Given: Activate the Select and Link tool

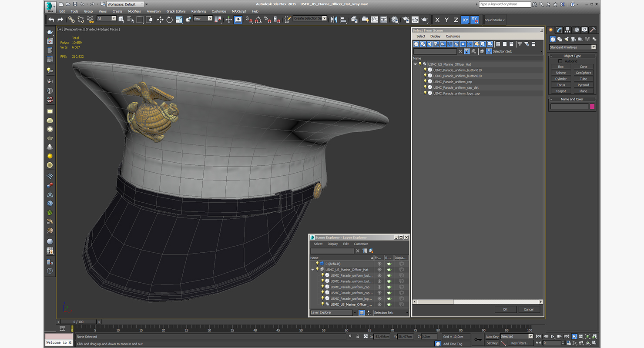Looking at the screenshot, I should coord(71,20).
